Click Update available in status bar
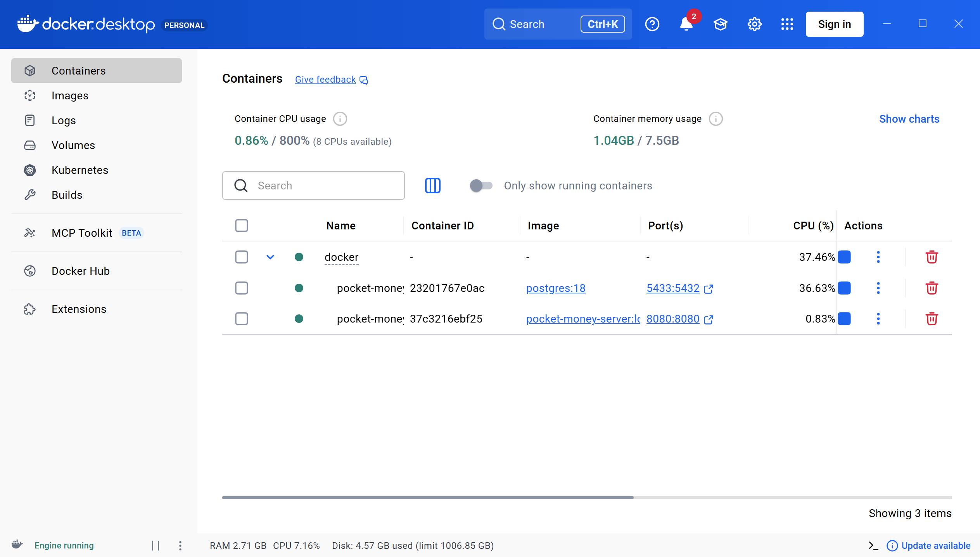980x557 pixels. pos(928,545)
